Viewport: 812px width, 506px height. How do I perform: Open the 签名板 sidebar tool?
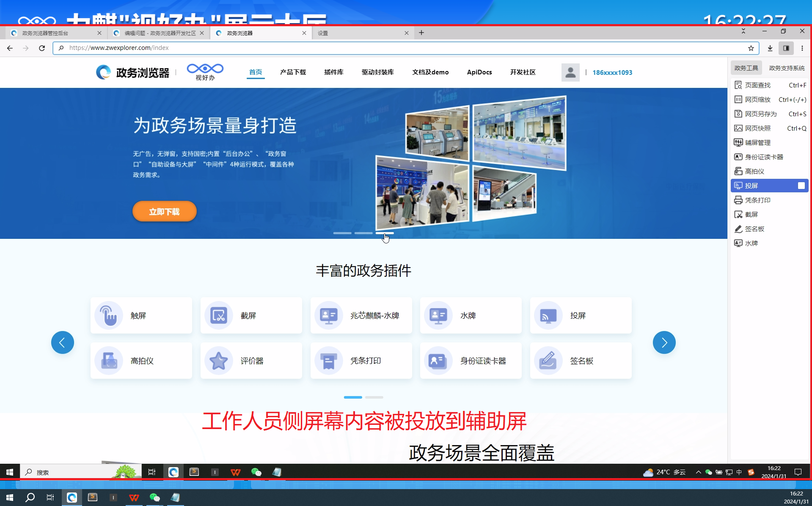tap(770, 229)
